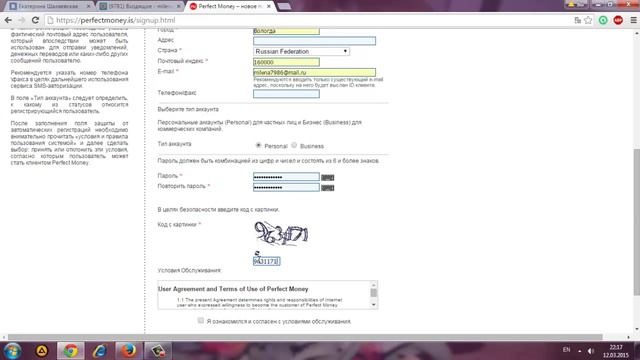The width and height of the screenshot is (640, 360).
Task: Click the empty Адрес input field
Action: 314,41
